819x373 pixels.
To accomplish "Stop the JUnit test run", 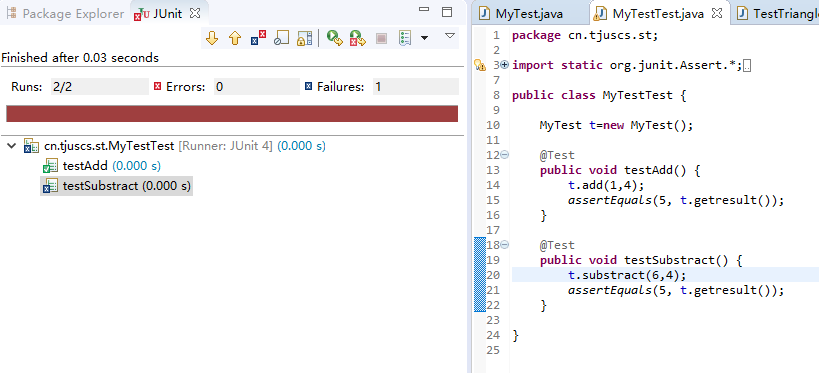I will [381, 38].
